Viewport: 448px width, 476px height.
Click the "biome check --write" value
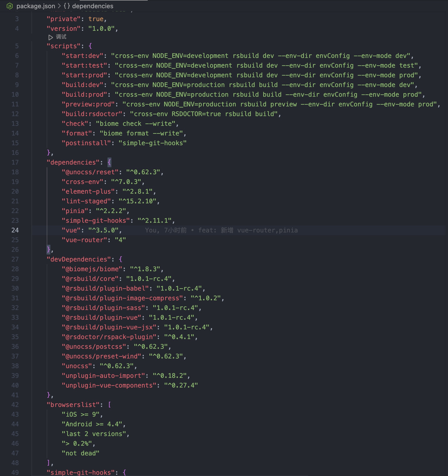point(136,124)
